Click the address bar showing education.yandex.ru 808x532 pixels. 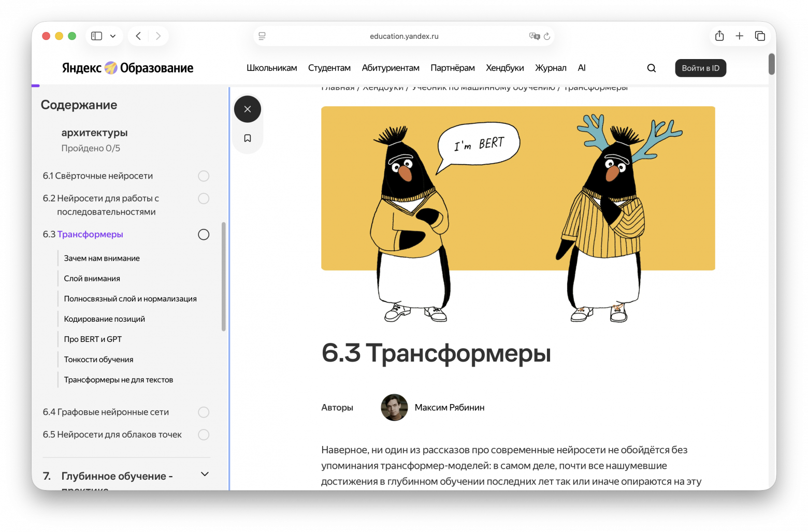(404, 36)
